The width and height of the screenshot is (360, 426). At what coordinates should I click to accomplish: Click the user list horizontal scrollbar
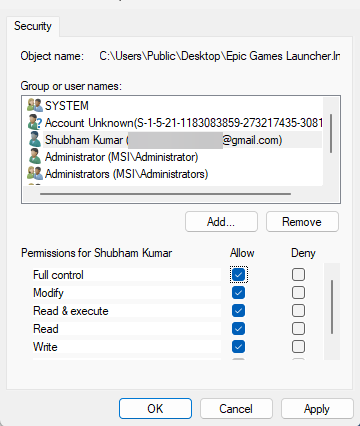[165, 194]
